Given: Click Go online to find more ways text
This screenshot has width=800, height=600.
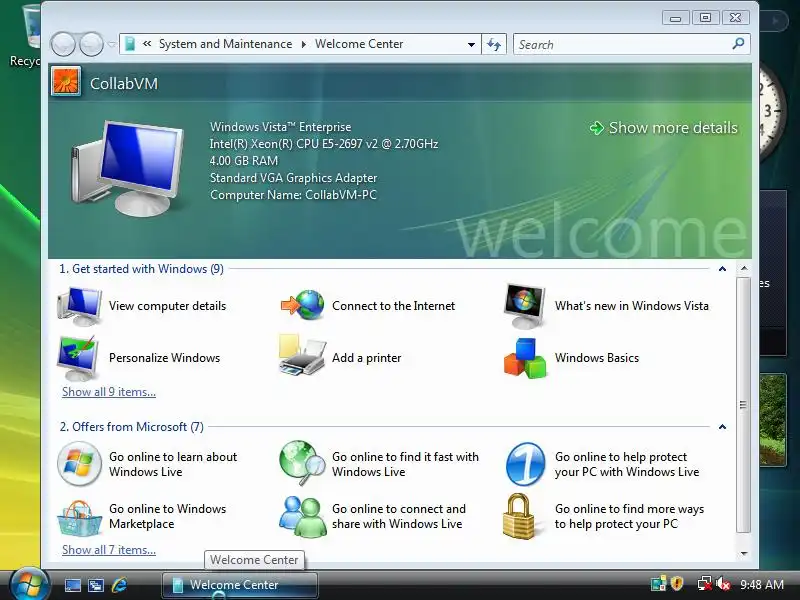Looking at the screenshot, I should (x=629, y=516).
